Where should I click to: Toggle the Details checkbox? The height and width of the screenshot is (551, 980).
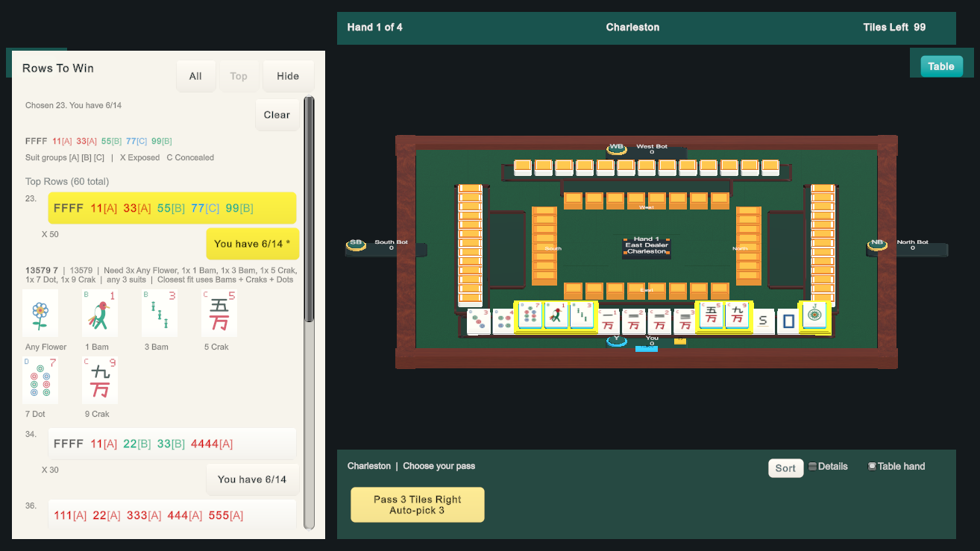click(x=812, y=466)
